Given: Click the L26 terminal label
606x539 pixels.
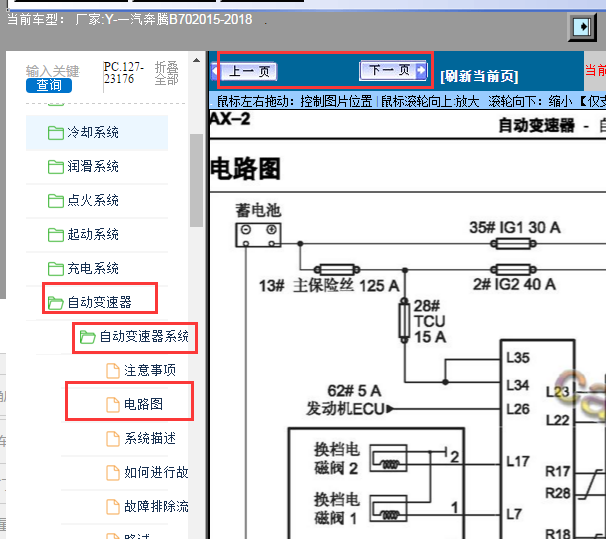Looking at the screenshot, I should [x=518, y=409].
